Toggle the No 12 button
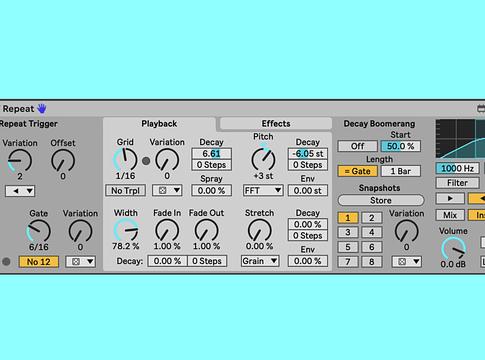The width and height of the screenshot is (485, 360). click(39, 262)
